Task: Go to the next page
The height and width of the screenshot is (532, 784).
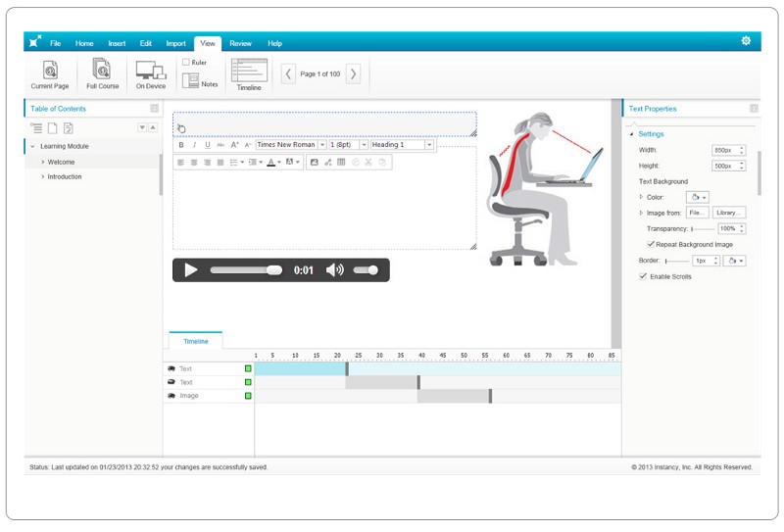Action: (353, 74)
